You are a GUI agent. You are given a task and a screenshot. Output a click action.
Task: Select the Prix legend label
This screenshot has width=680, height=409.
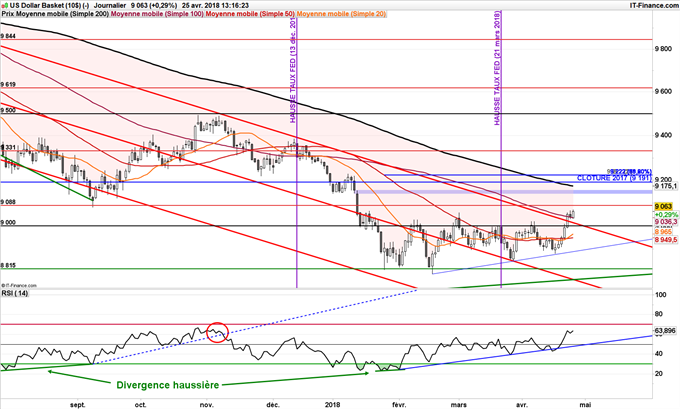[x=8, y=14]
